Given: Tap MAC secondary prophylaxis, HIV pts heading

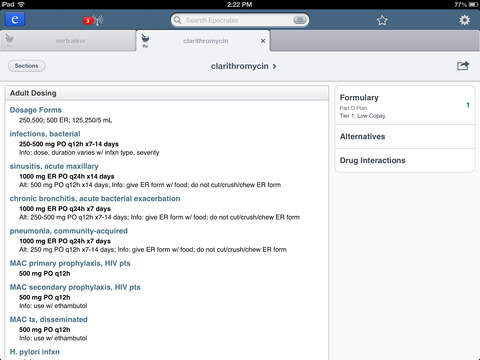Looking at the screenshot, I should click(x=75, y=287).
